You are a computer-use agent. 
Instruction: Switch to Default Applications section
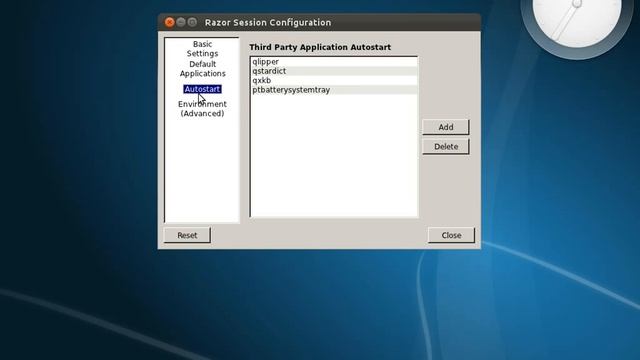pos(202,69)
